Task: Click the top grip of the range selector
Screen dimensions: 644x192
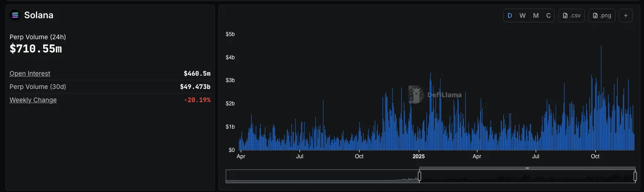Action: point(527,168)
